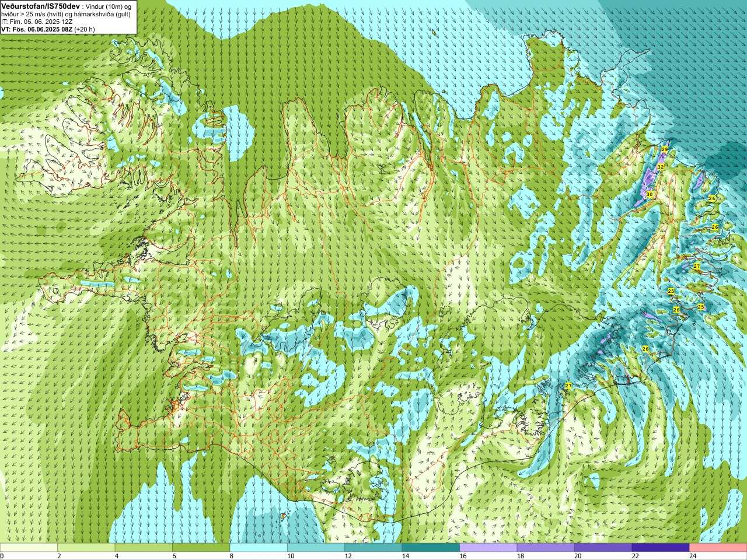Screen dimensions: 747x560
Task: Click the 'IT: Fim. 05. 06. 2025 12Z' line
Action: pyautogui.click(x=37, y=22)
